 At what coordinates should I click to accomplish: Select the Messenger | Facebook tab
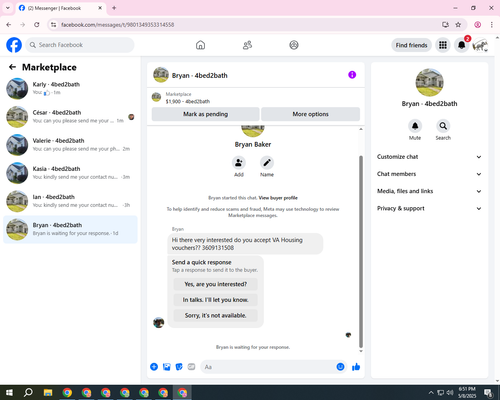[x=61, y=8]
